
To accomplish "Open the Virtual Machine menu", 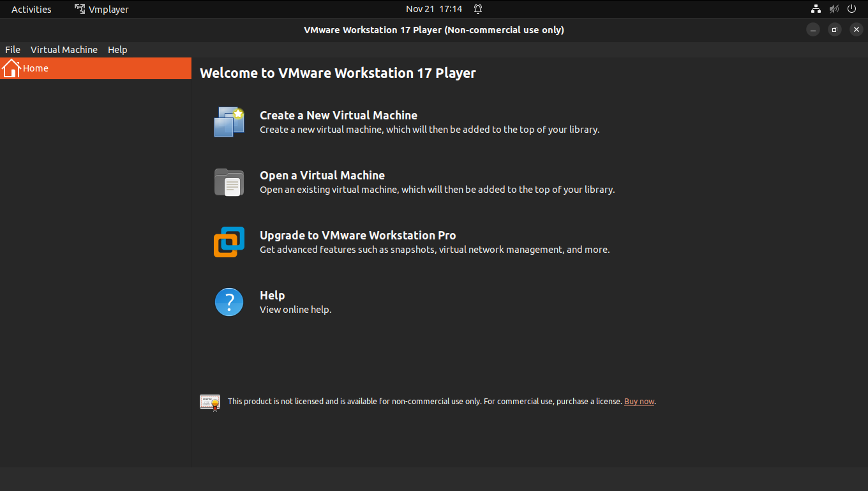I will (64, 49).
